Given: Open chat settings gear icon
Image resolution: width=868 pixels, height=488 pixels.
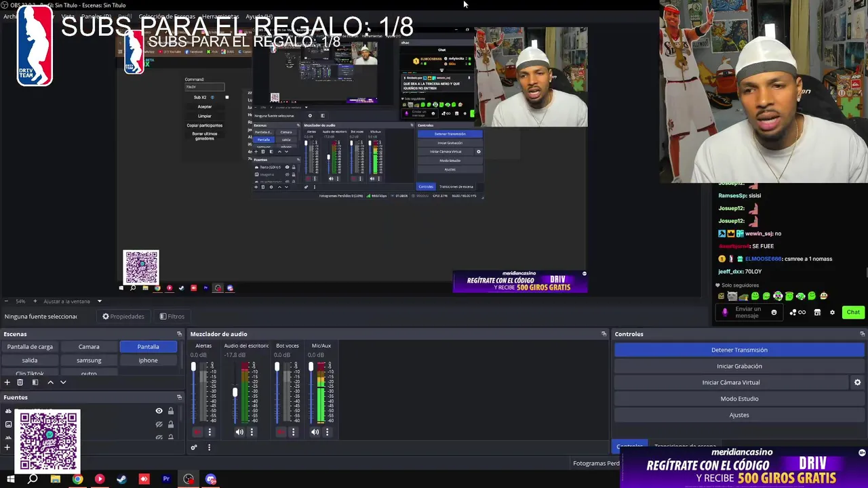Looking at the screenshot, I should [832, 312].
